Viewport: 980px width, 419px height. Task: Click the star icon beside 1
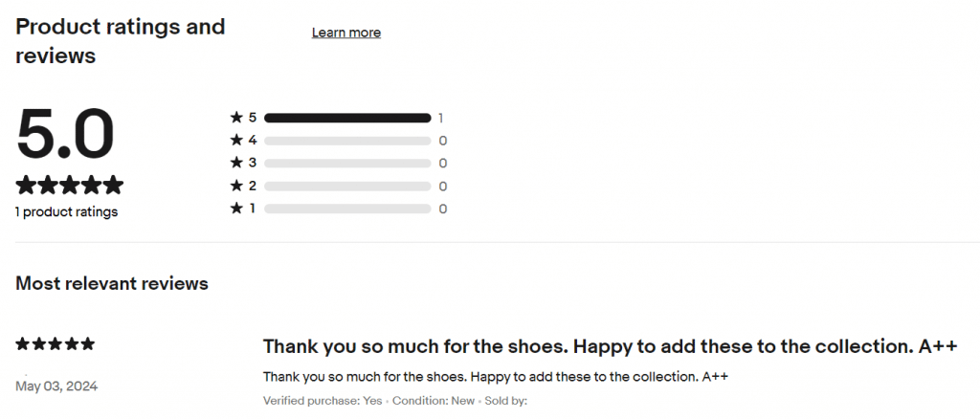pos(236,208)
